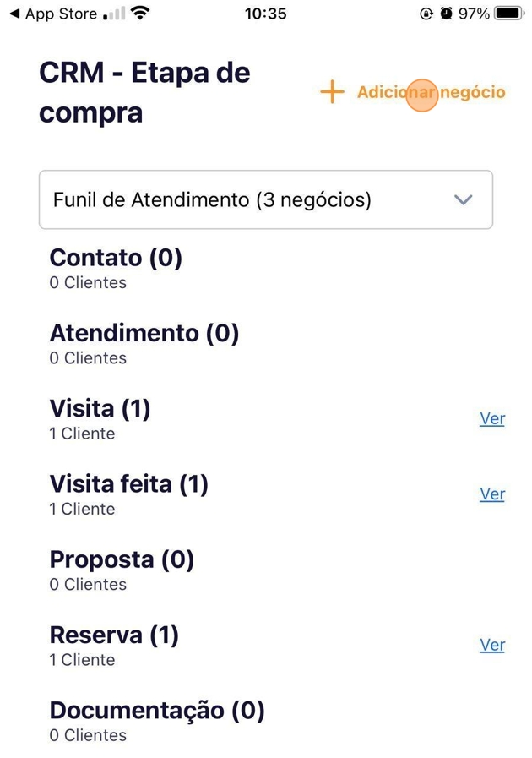Tap the orientation lock status icon
The width and height of the screenshot is (532, 758).
426,14
